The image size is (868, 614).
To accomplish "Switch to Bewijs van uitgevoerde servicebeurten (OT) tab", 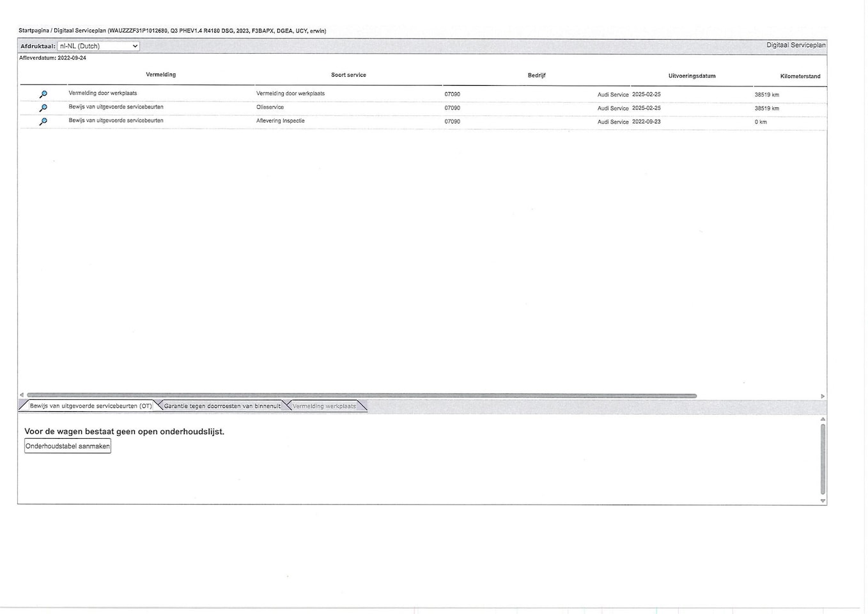I will coord(90,406).
